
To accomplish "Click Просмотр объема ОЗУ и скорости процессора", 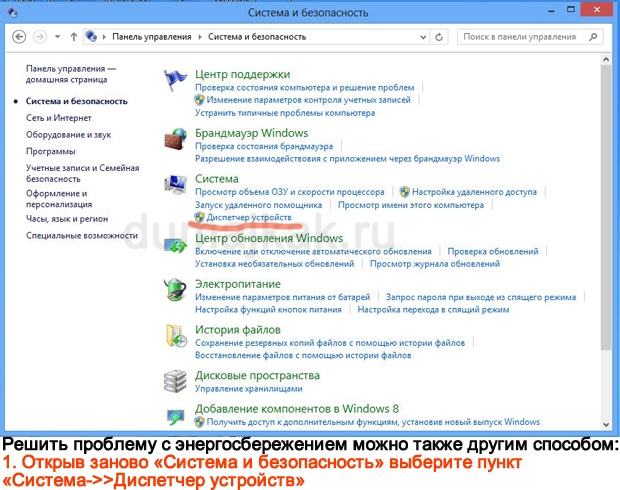I will [290, 192].
